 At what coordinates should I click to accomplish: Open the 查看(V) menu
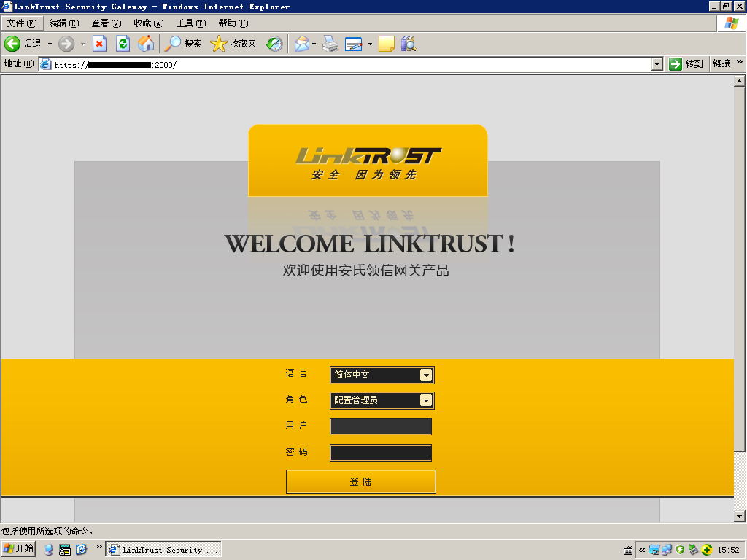(x=107, y=23)
